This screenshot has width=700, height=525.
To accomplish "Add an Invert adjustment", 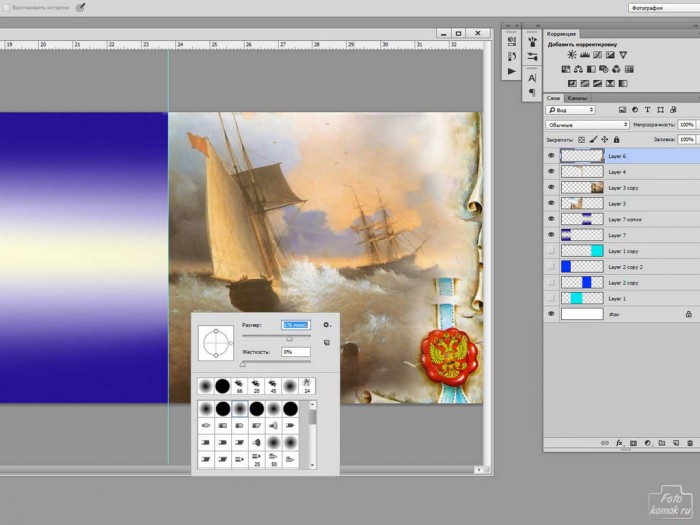I will (572, 83).
